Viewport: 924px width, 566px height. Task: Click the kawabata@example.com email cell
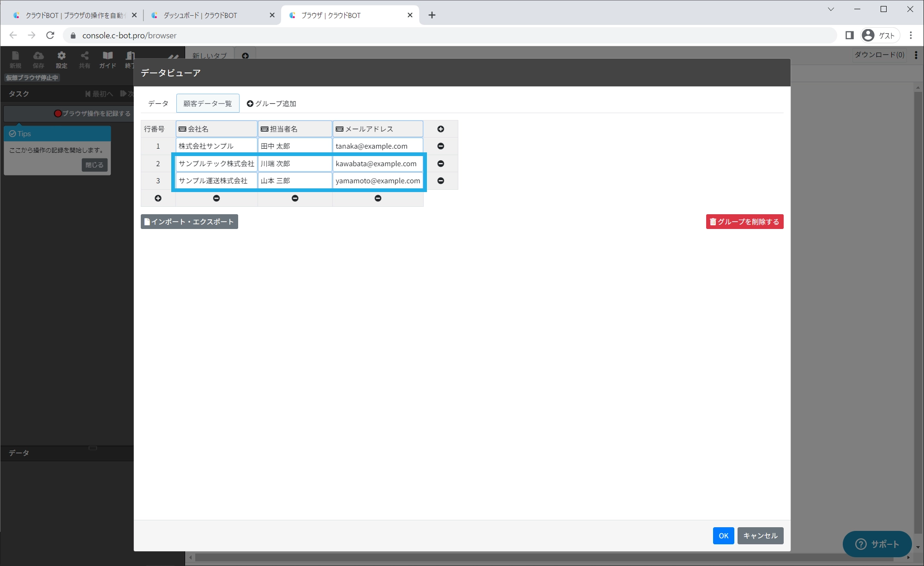click(377, 163)
